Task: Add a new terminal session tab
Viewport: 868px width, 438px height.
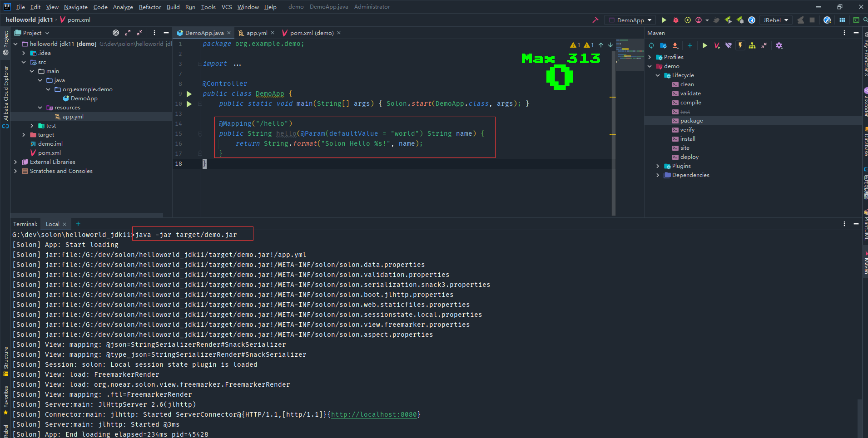Action: pos(78,224)
